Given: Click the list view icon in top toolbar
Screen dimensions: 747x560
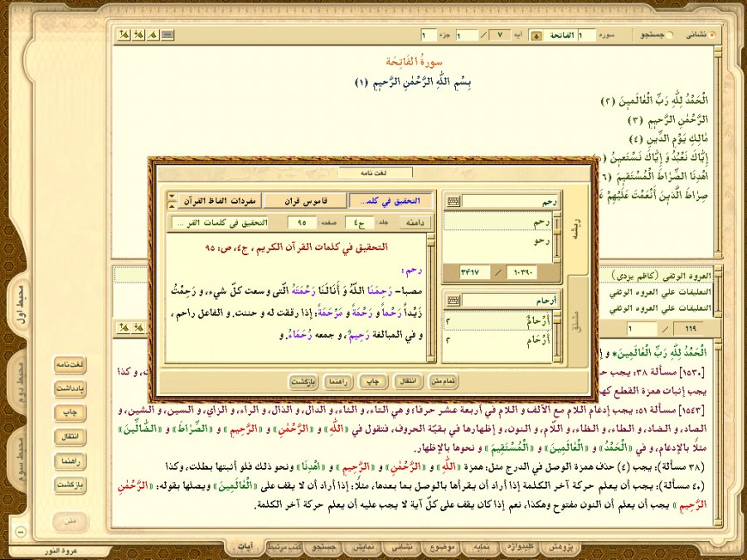Looking at the screenshot, I should click(167, 35).
